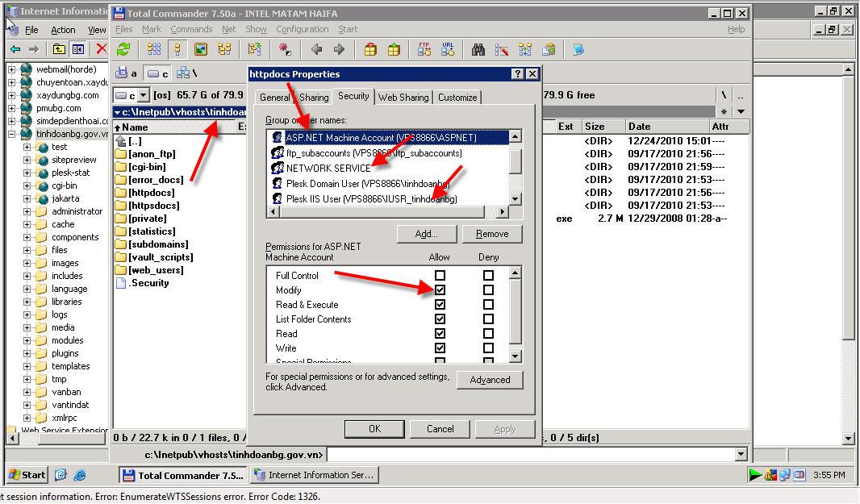Open the binoculars search files icon
Image resolution: width=860 pixels, height=504 pixels.
[x=478, y=49]
